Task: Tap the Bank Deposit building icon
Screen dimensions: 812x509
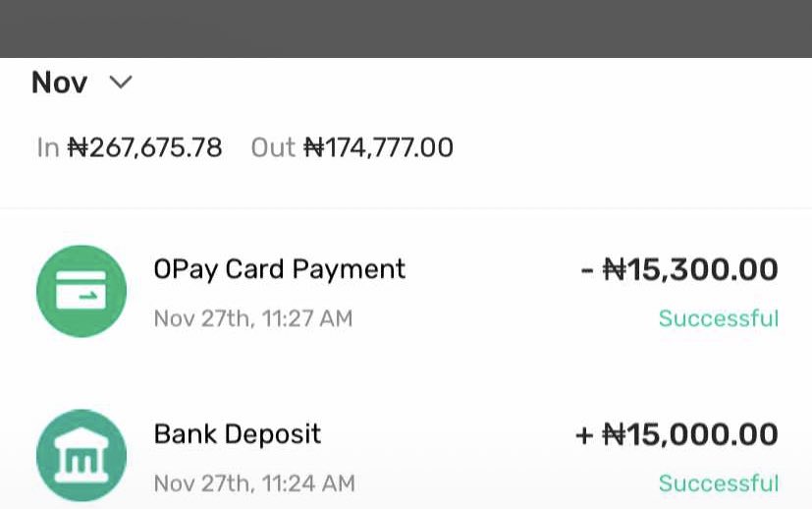Action: [x=81, y=455]
